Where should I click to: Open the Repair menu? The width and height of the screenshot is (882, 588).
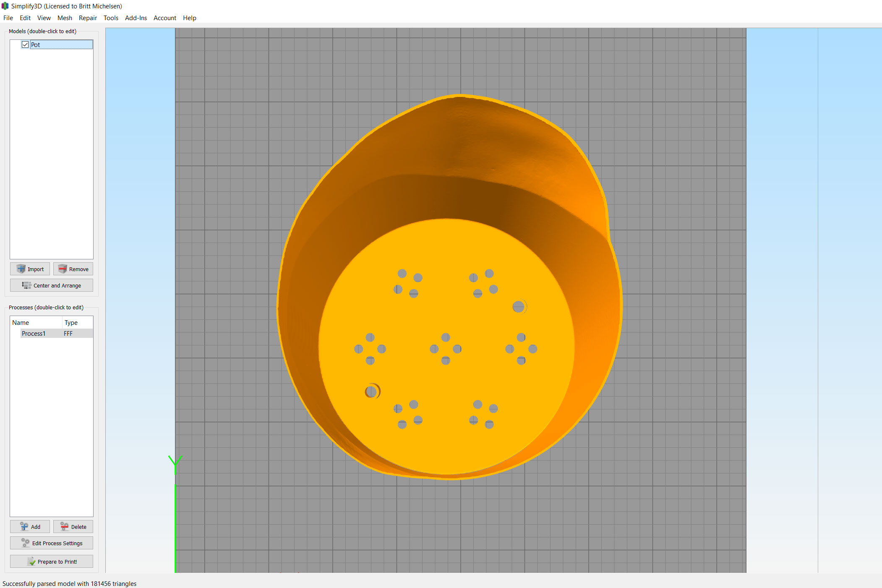tap(88, 18)
